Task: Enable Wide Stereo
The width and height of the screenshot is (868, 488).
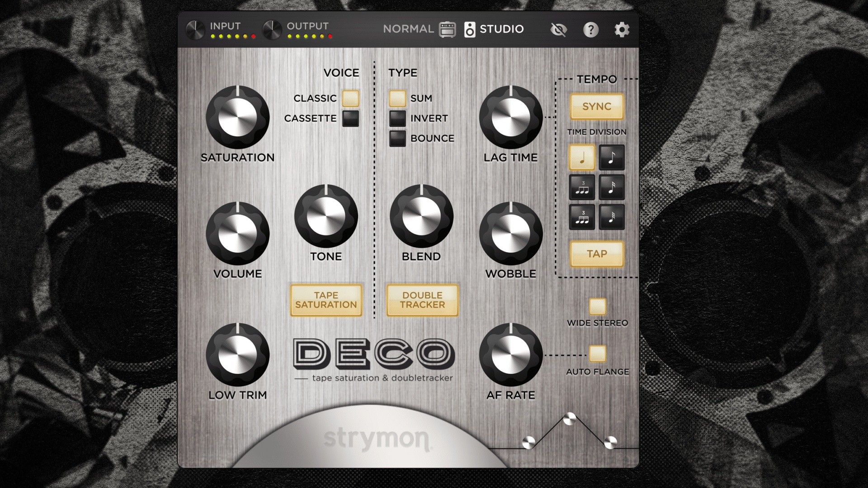Action: 598,306
